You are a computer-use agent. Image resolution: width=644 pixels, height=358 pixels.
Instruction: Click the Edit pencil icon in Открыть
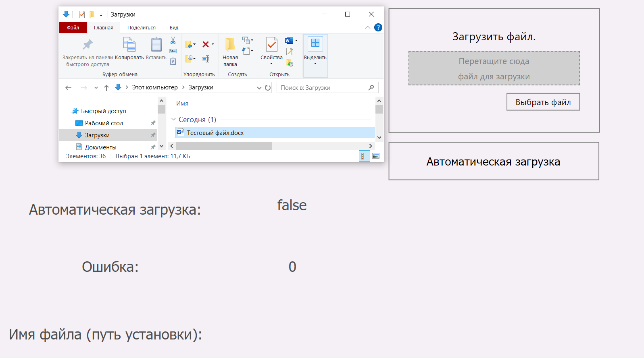pos(290,52)
